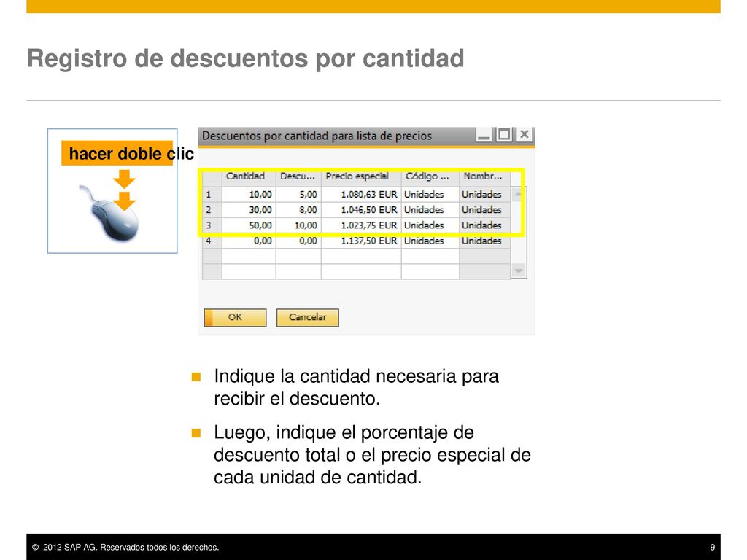Click the mouse double-click illustration
This screenshot has width=747, height=560.
pos(112,191)
